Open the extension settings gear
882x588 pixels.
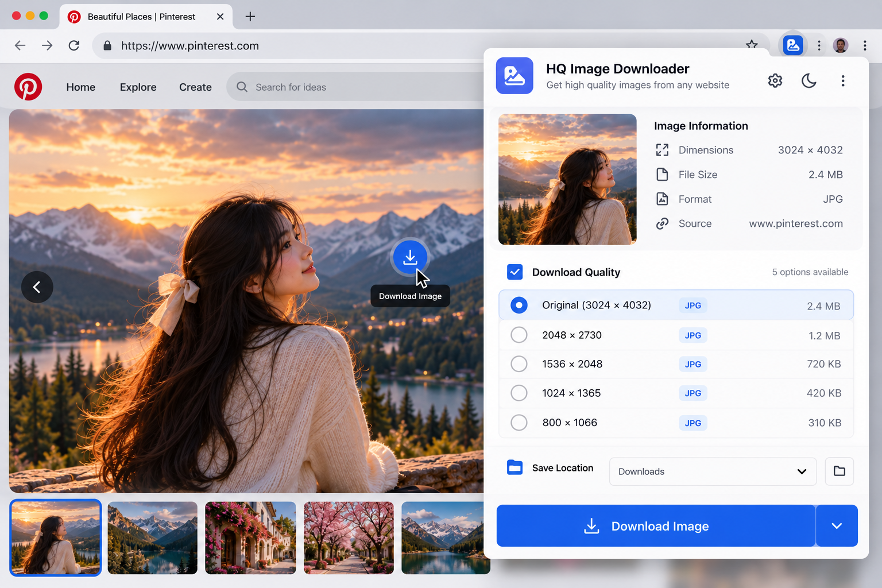tap(775, 80)
